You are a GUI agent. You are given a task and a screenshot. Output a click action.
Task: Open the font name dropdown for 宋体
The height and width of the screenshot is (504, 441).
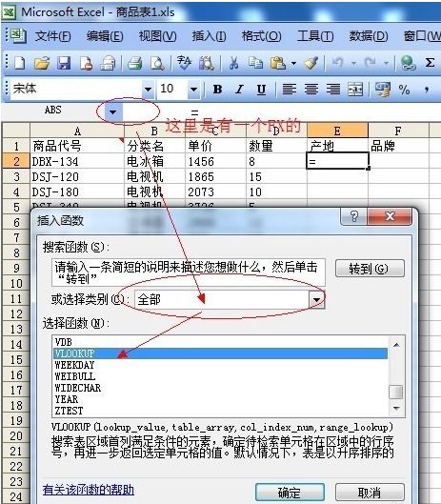point(148,89)
